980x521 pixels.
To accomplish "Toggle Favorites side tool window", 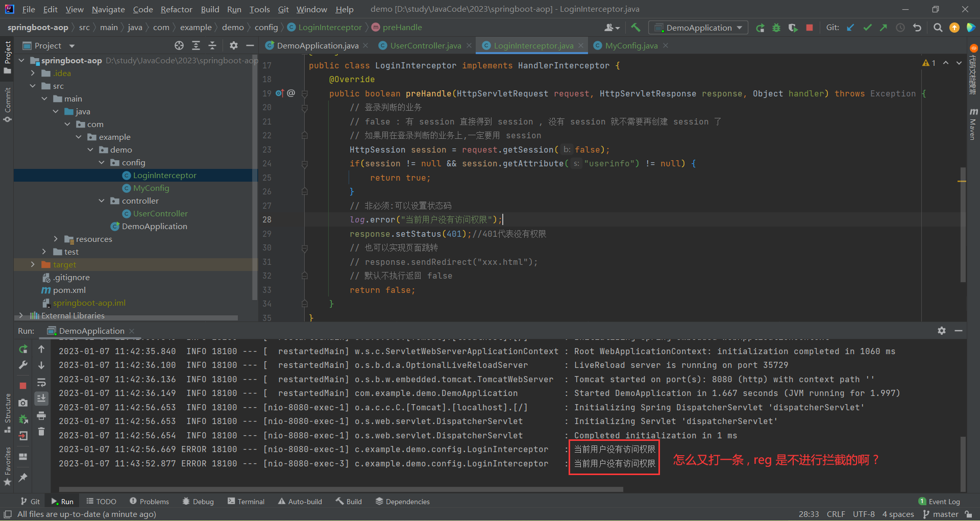I will [7, 466].
